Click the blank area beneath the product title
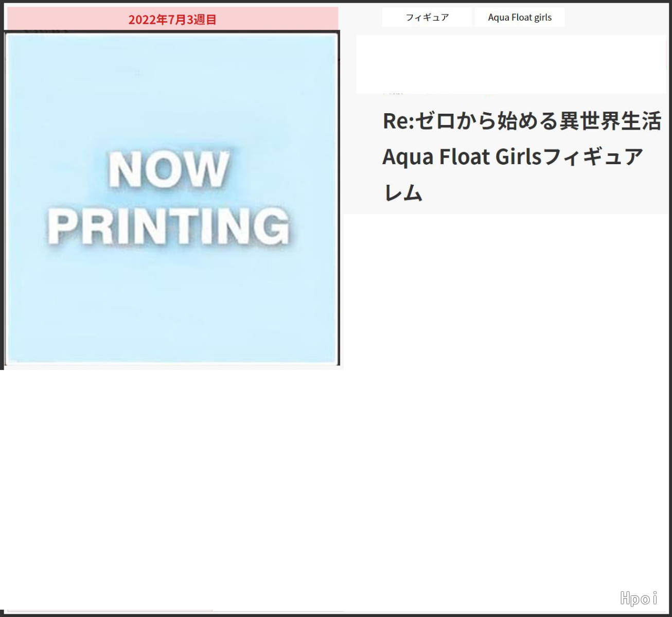672x617 pixels. (507, 360)
